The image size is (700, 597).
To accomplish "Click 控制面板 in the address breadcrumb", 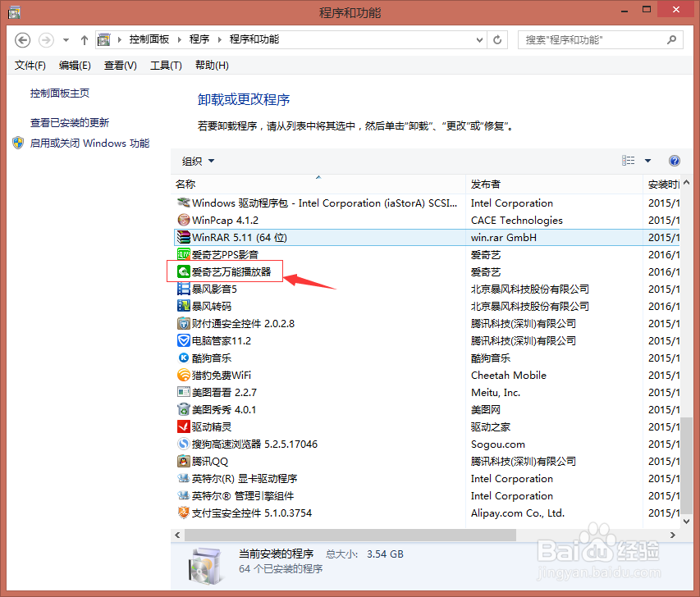I will click(149, 39).
